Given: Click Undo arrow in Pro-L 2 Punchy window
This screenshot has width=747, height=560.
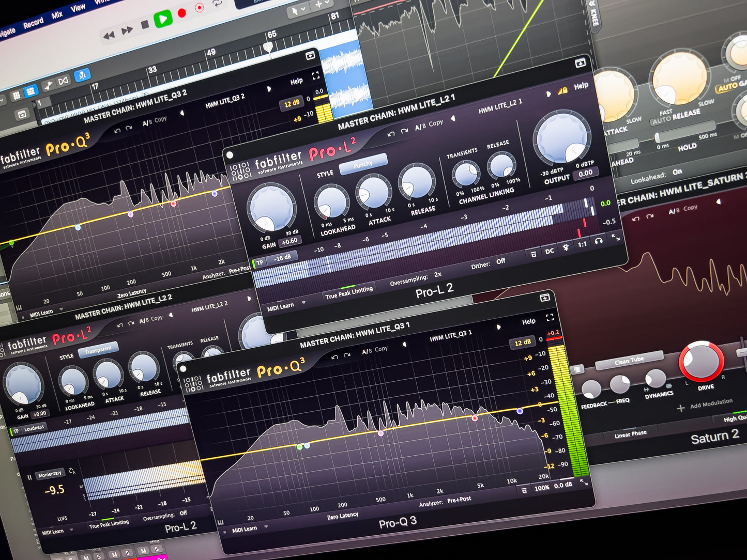Looking at the screenshot, I should [x=391, y=134].
